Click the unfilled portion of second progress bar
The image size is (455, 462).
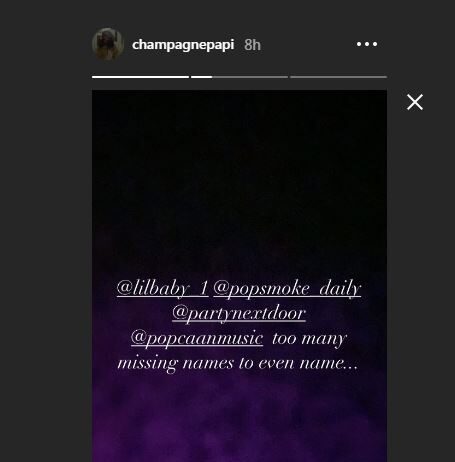(250, 77)
